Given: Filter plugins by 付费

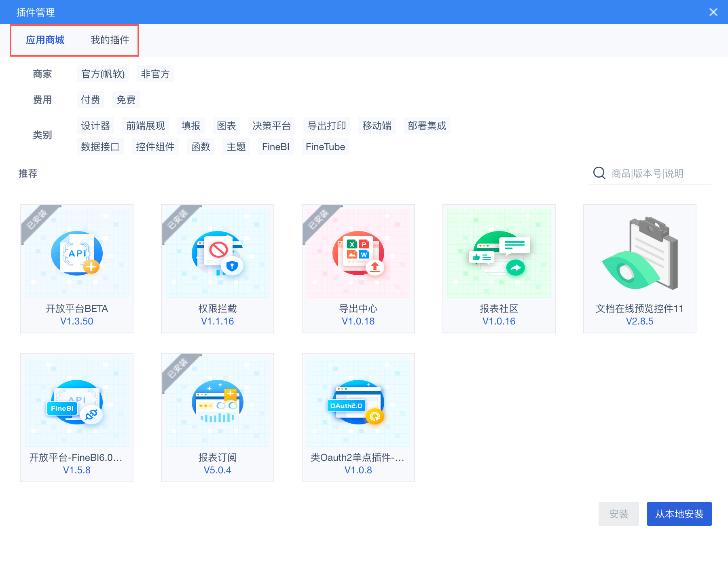Looking at the screenshot, I should (x=91, y=100).
